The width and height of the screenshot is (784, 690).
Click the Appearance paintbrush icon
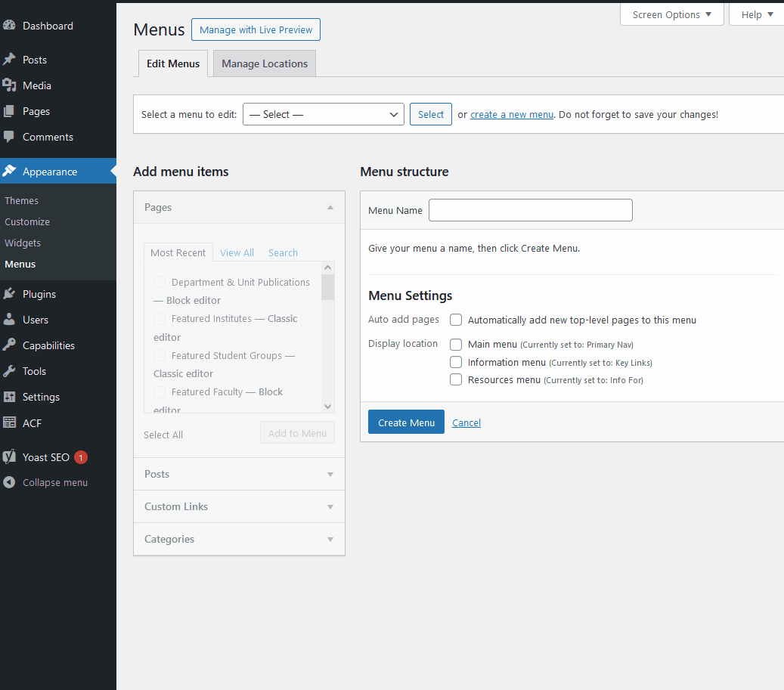10,171
